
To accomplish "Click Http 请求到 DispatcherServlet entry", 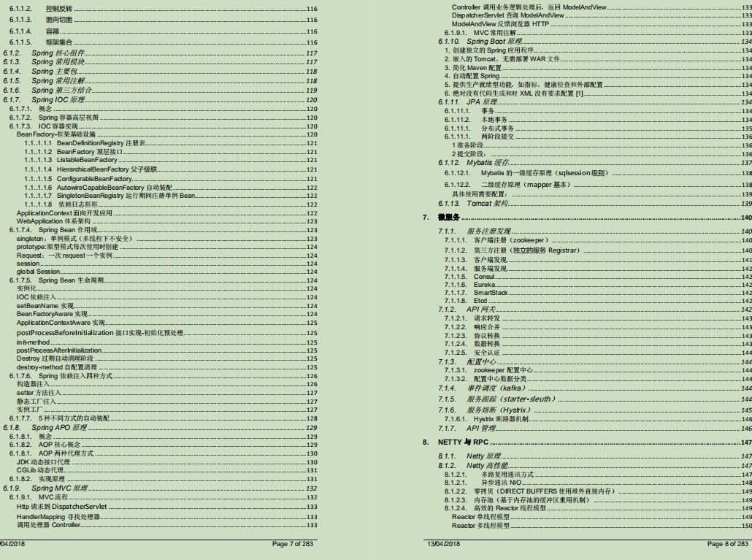I will click(x=167, y=506).
